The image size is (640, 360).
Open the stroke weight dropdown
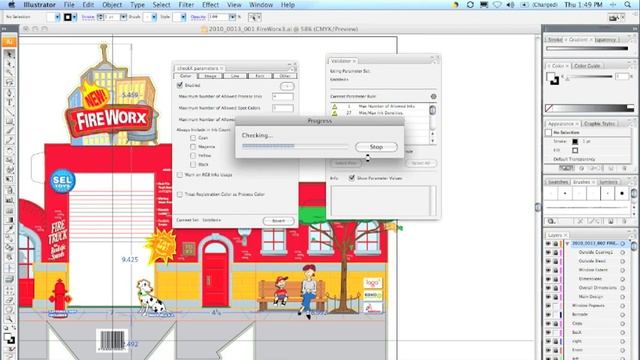tap(123, 17)
